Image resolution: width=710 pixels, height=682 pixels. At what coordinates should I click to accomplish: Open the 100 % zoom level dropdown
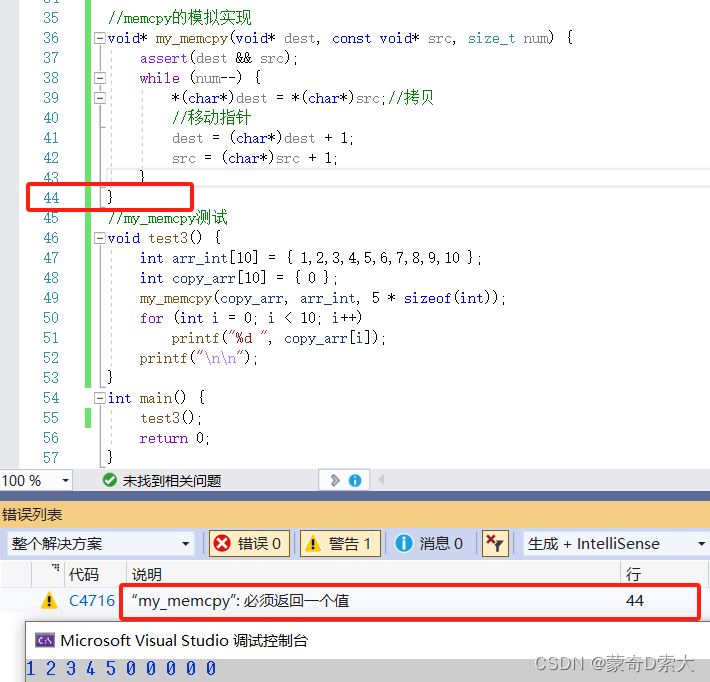(x=36, y=480)
